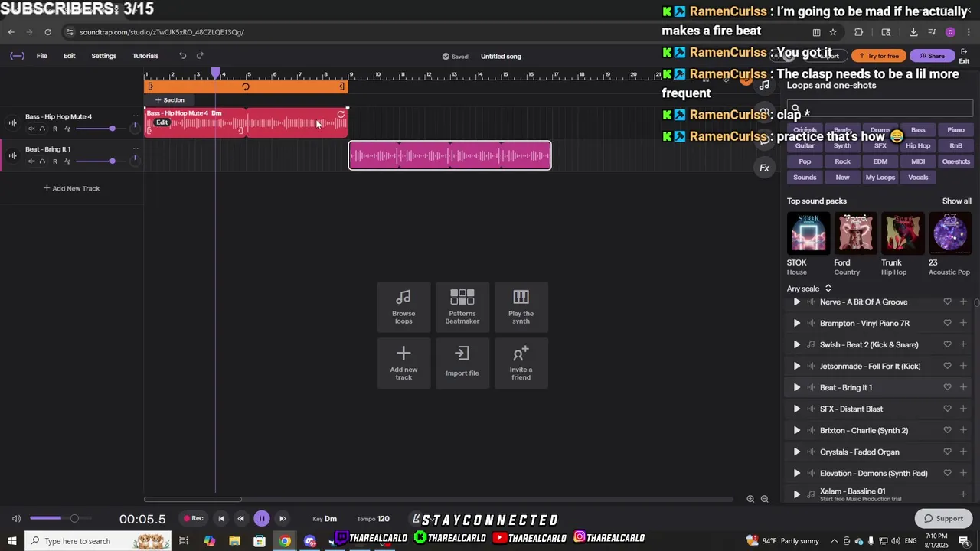Screen dimensions: 980x551
Task: Open loops music-note panel icon
Action: coord(764,85)
